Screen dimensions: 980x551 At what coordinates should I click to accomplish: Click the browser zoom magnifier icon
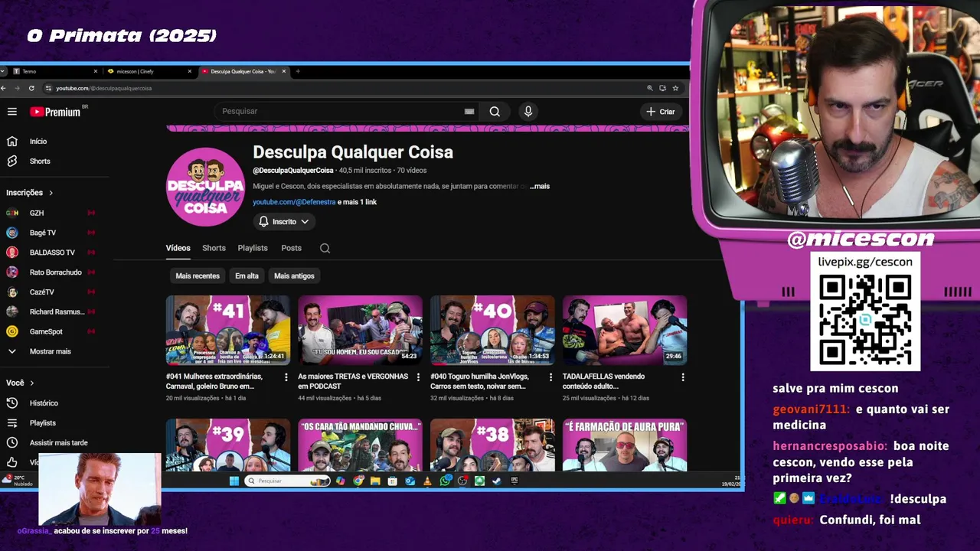(x=650, y=88)
